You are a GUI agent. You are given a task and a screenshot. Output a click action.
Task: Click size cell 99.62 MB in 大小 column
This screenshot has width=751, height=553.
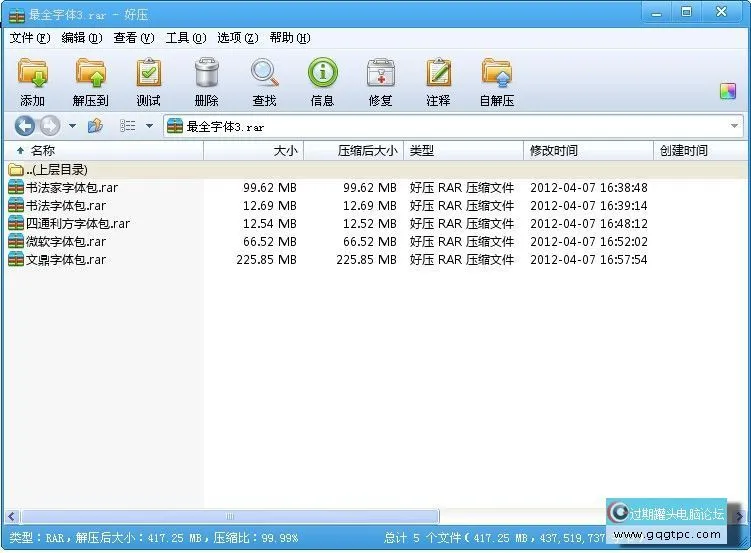click(270, 188)
